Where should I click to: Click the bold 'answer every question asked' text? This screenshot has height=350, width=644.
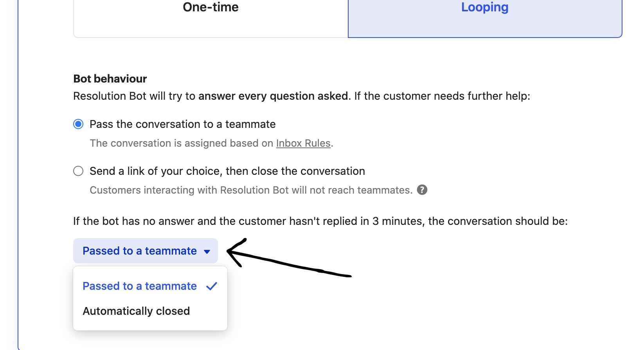click(x=273, y=96)
